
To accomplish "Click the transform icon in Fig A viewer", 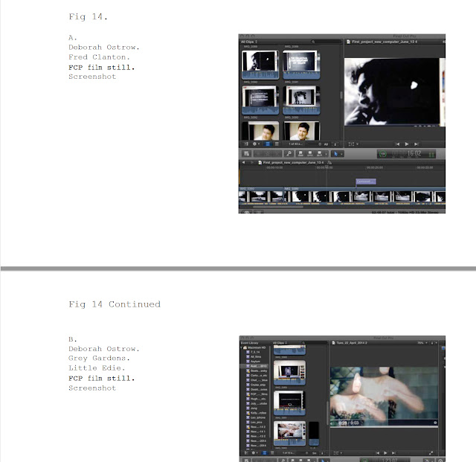I will pyautogui.click(x=351, y=144).
